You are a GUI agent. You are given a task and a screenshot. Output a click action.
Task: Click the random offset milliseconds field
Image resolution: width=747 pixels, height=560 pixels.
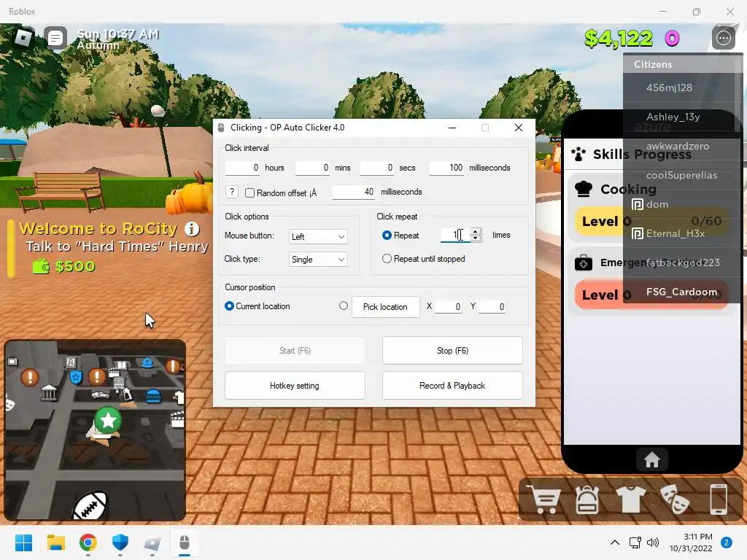point(354,192)
